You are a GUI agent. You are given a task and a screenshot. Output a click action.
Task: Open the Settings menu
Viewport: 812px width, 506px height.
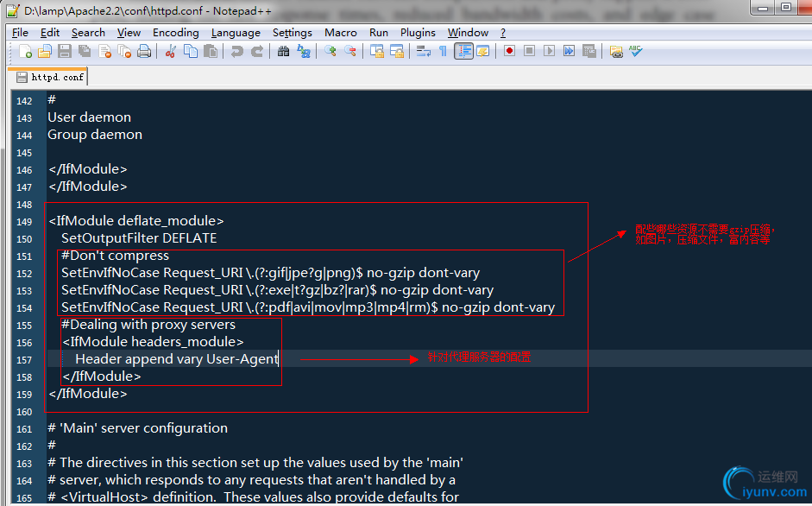(292, 33)
